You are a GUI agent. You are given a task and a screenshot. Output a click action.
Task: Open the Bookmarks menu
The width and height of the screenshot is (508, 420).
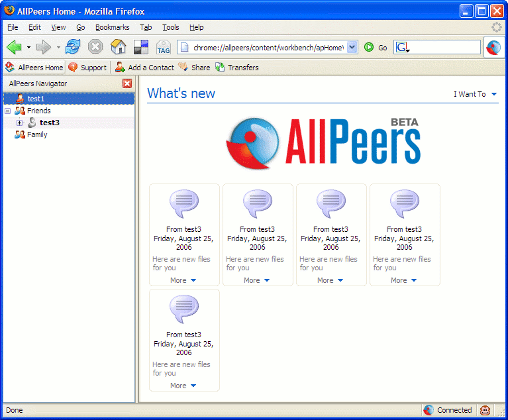coord(112,27)
